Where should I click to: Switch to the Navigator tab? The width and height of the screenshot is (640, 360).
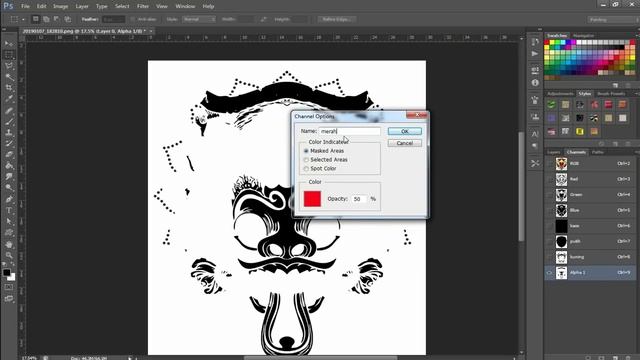[x=583, y=36]
